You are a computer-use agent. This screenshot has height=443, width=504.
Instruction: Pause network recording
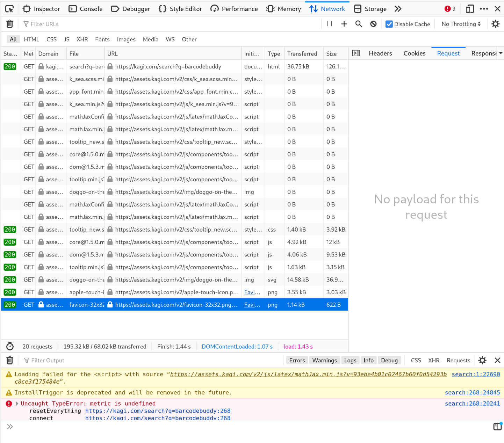pyautogui.click(x=329, y=24)
